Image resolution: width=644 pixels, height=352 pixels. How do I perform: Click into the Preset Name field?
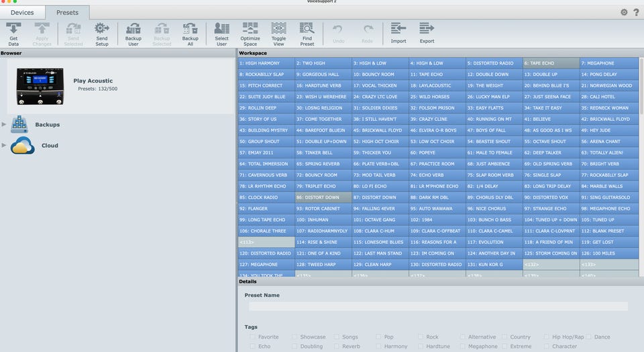coord(438,306)
